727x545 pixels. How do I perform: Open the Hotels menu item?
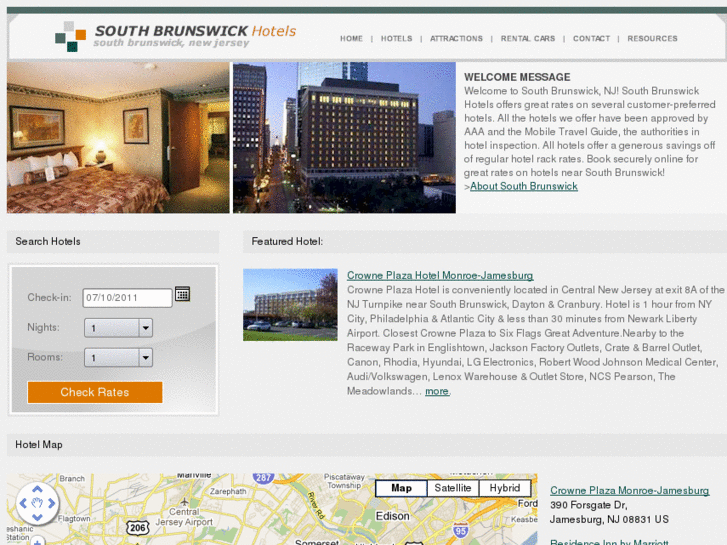tap(396, 38)
